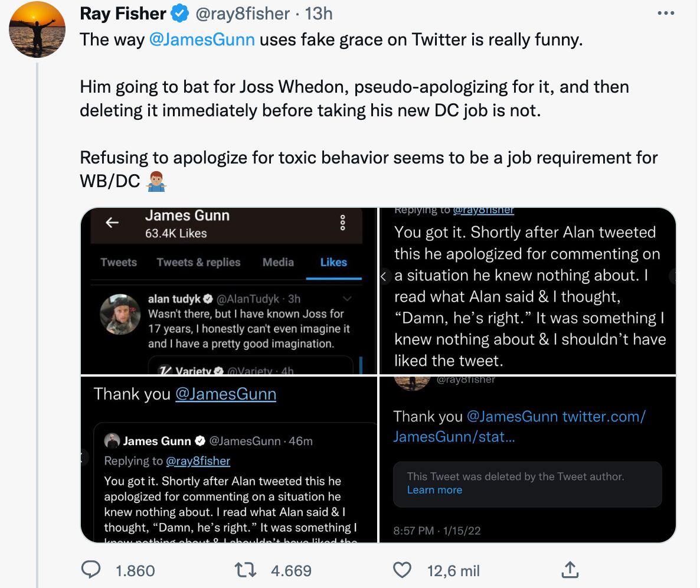The width and height of the screenshot is (700, 588).
Task: Click the share upload icon
Action: [570, 569]
